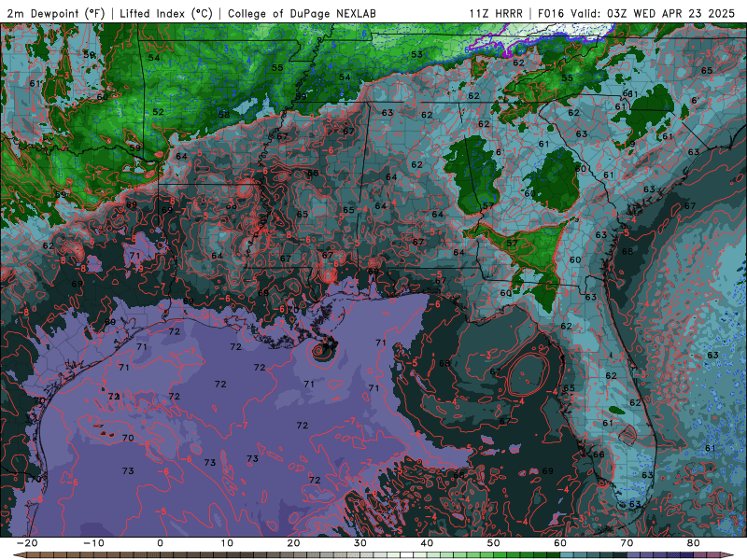Click the "20" color scale label

293,543
